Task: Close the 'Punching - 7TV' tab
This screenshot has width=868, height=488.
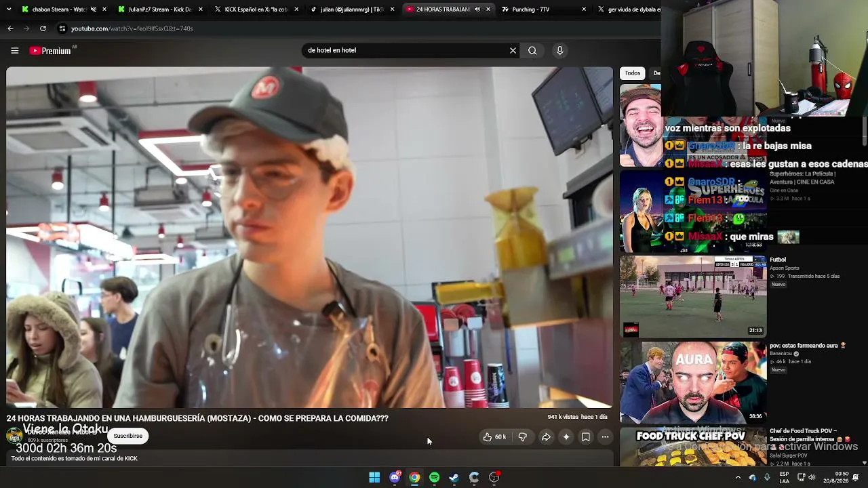Action: [584, 9]
